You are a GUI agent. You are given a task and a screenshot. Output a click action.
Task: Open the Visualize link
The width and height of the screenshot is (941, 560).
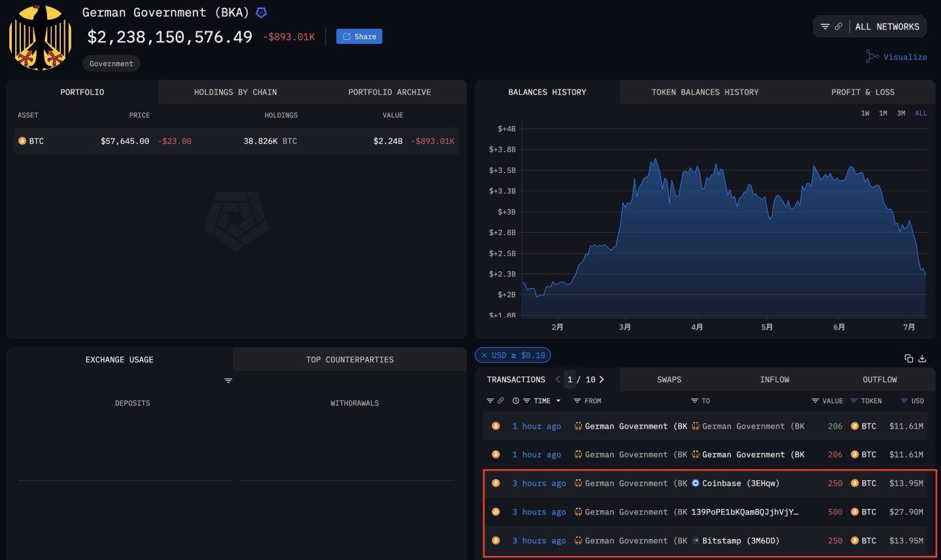[897, 57]
